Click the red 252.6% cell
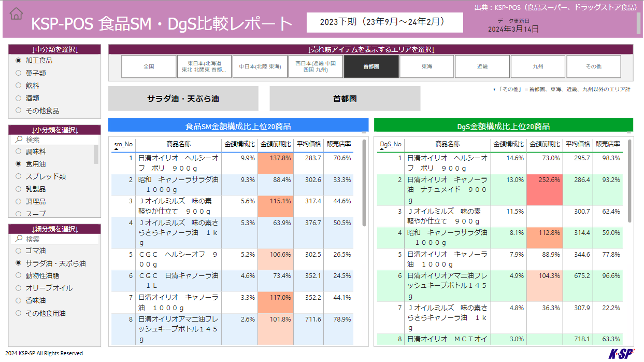The width and height of the screenshot is (644, 362). point(545,190)
